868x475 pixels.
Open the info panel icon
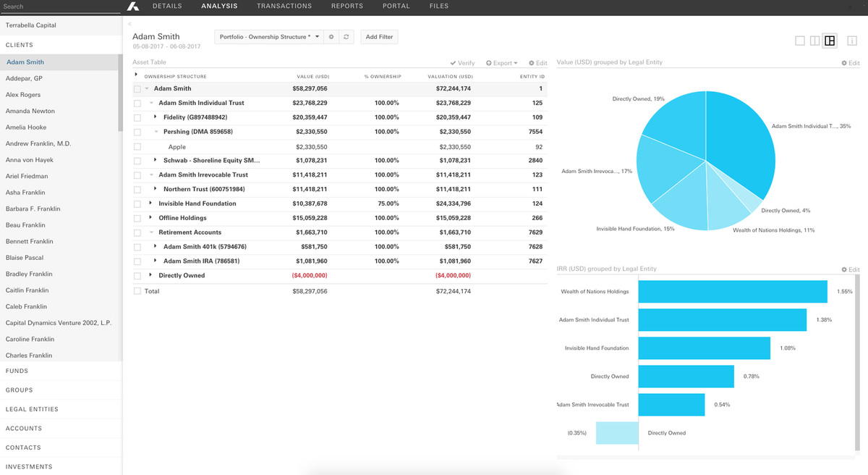(x=852, y=41)
